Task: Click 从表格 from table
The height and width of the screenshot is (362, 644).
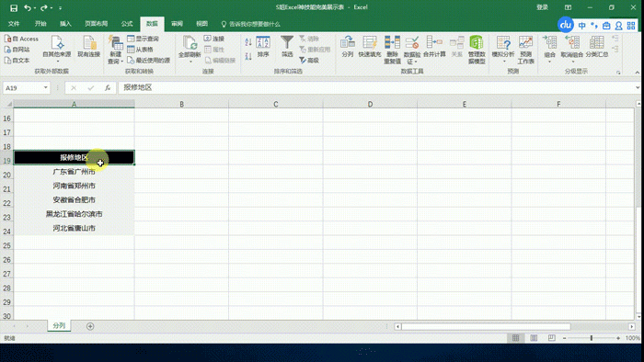Action: point(140,50)
